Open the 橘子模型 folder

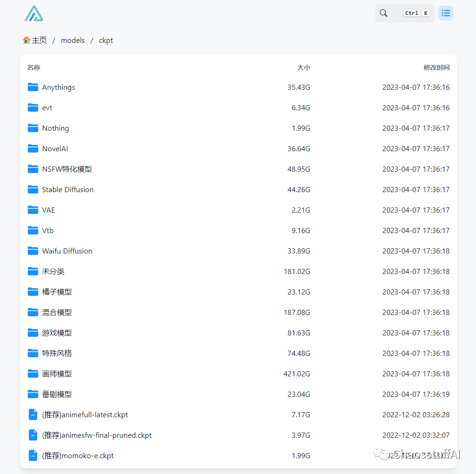pos(238,292)
